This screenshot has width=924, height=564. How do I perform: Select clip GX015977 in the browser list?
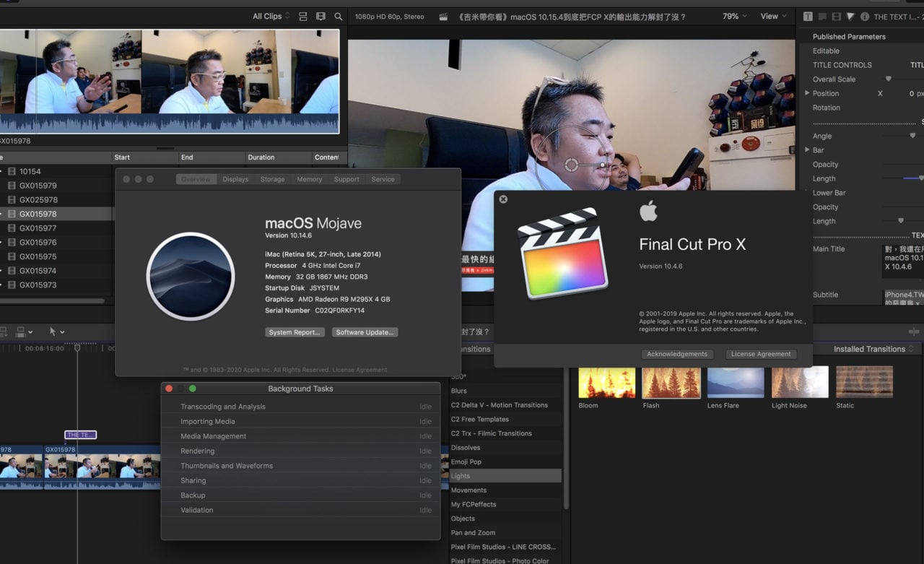(56, 228)
